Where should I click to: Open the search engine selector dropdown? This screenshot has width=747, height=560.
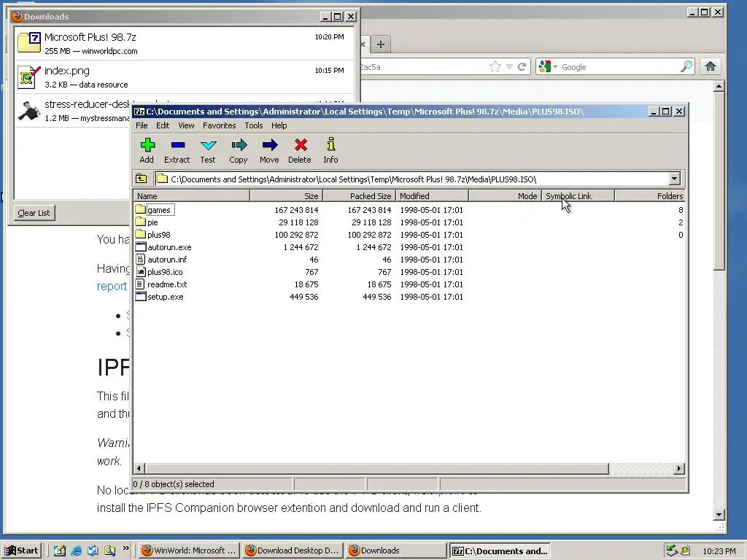(555, 66)
